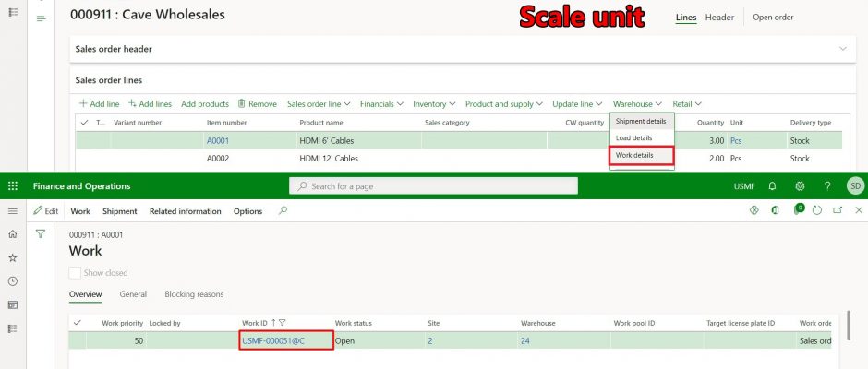The height and width of the screenshot is (369, 868).
Task: Click the search icon in action pane
Action: coord(283,210)
